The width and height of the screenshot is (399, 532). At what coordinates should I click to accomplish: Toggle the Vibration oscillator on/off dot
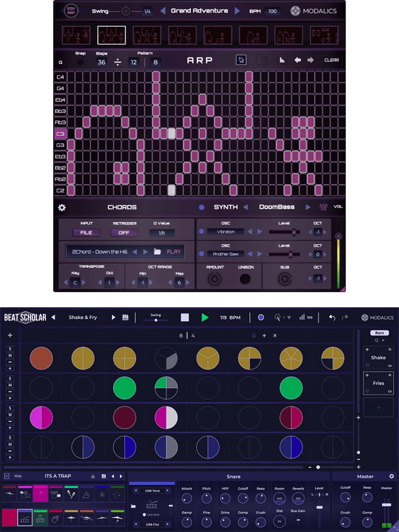tap(201, 231)
